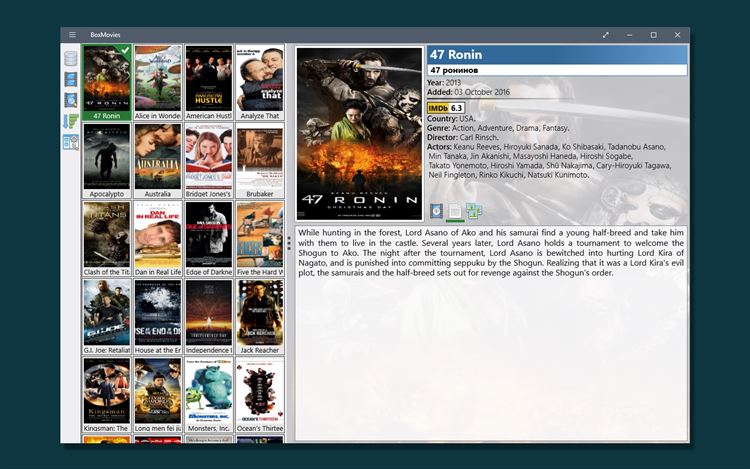Screen dimensions: 750x469
Task: Select the 47 Ronin movie thumbnail
Action: pos(107,82)
